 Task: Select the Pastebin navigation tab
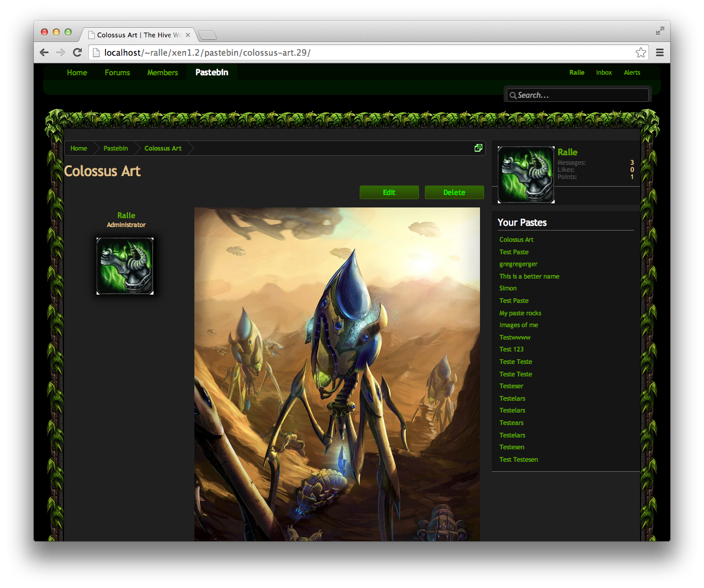(x=212, y=72)
